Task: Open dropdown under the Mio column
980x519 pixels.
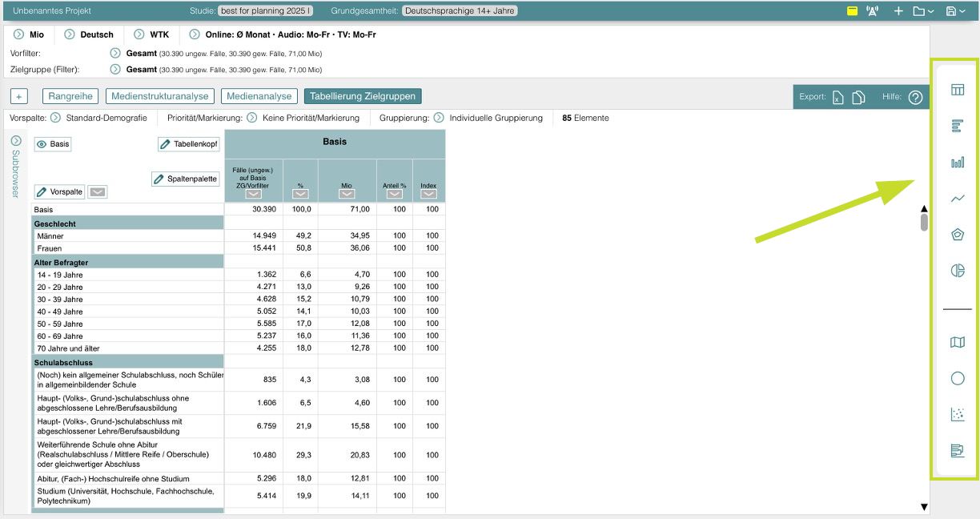Action: (347, 194)
